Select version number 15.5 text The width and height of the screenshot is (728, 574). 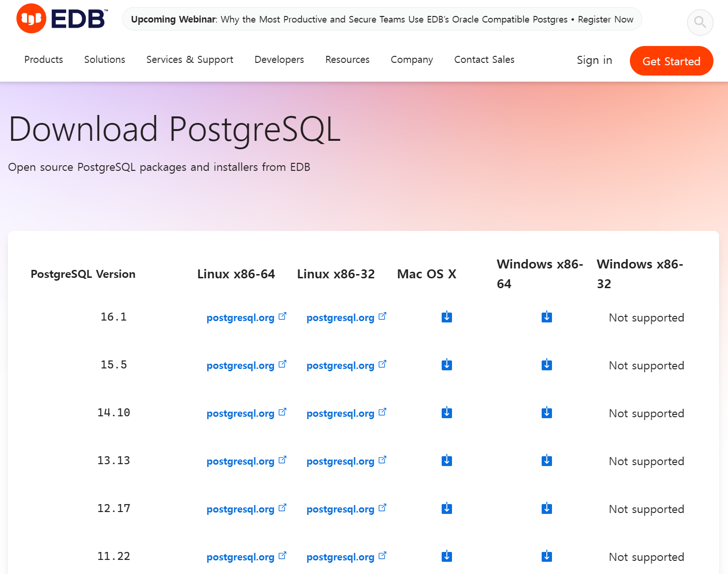point(114,365)
